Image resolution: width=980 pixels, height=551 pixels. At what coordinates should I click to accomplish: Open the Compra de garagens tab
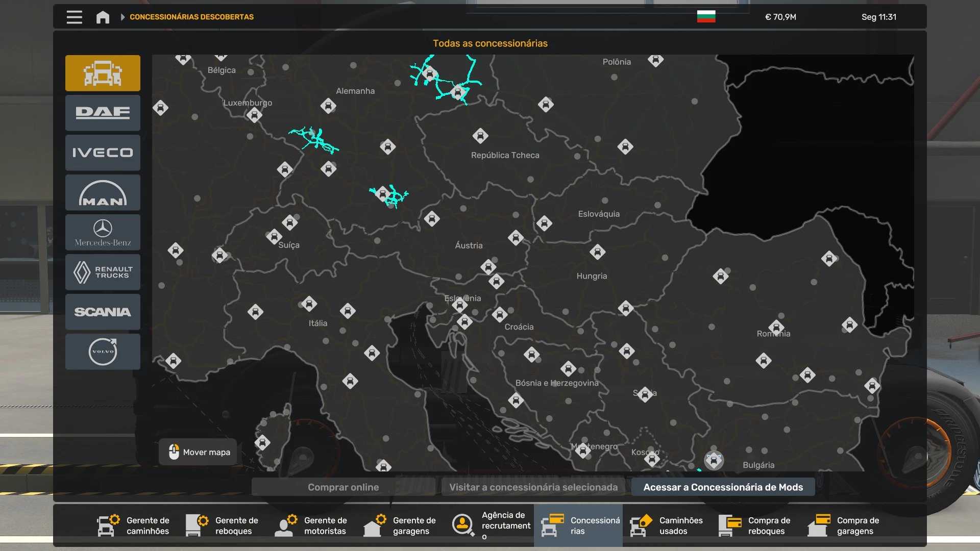pos(844,525)
